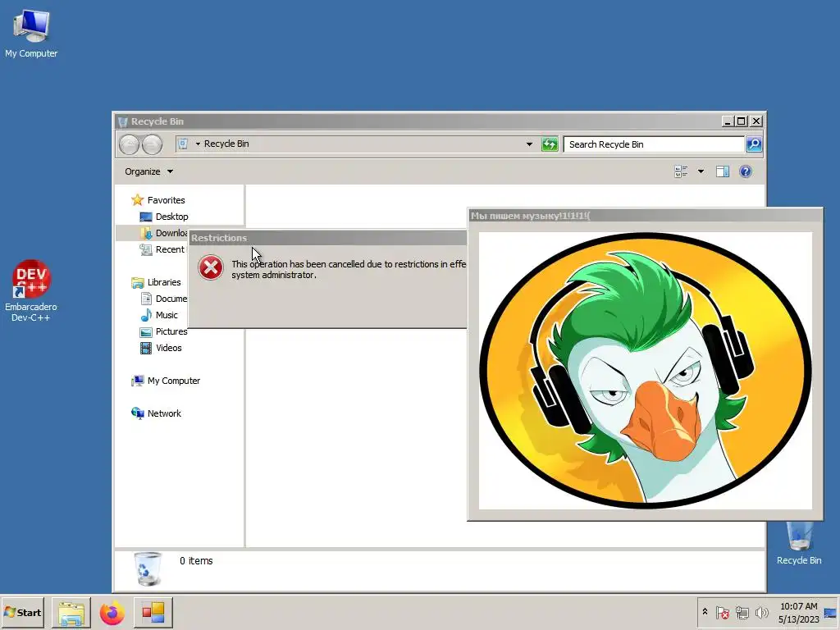840x630 pixels.
Task: Open volume speaker tray icon
Action: (x=761, y=612)
